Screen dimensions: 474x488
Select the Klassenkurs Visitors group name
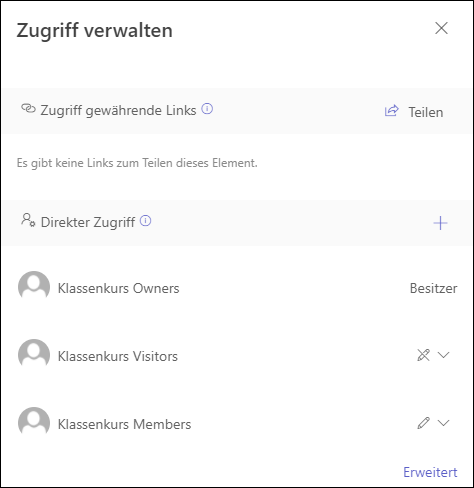pyautogui.click(x=118, y=356)
